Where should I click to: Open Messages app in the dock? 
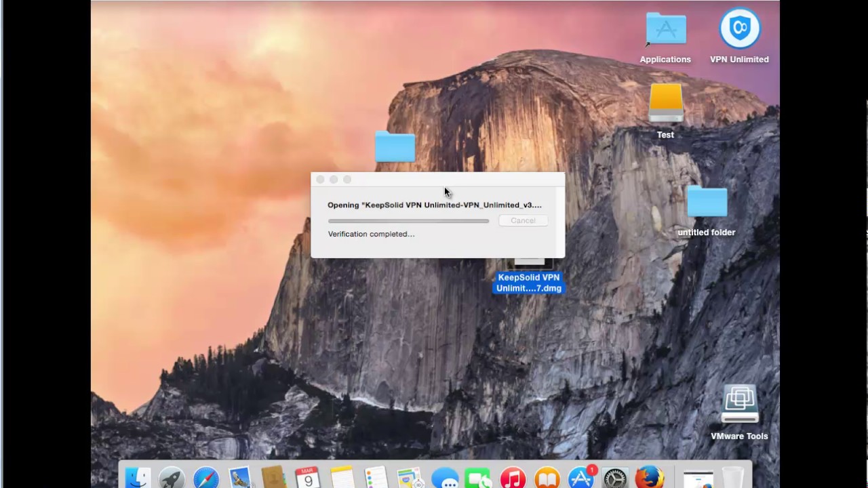[x=445, y=479]
